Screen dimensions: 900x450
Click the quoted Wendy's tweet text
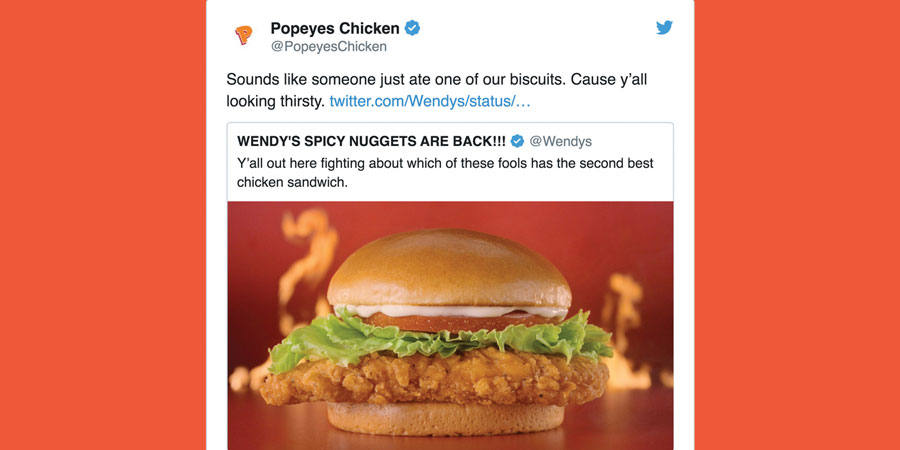point(445,173)
